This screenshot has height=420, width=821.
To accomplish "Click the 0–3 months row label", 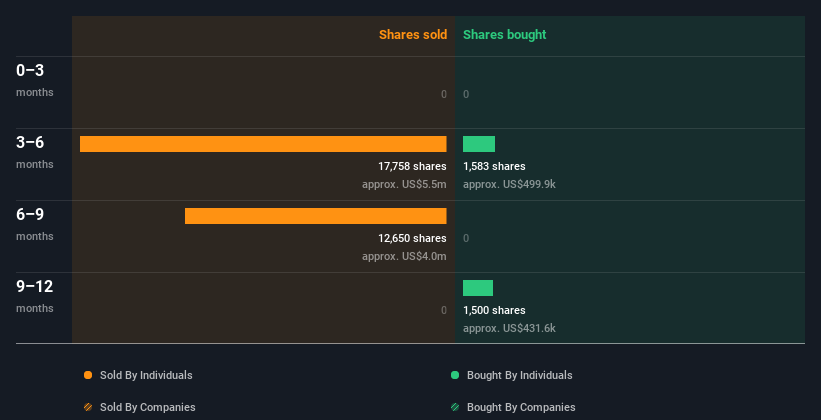I will click(x=35, y=80).
